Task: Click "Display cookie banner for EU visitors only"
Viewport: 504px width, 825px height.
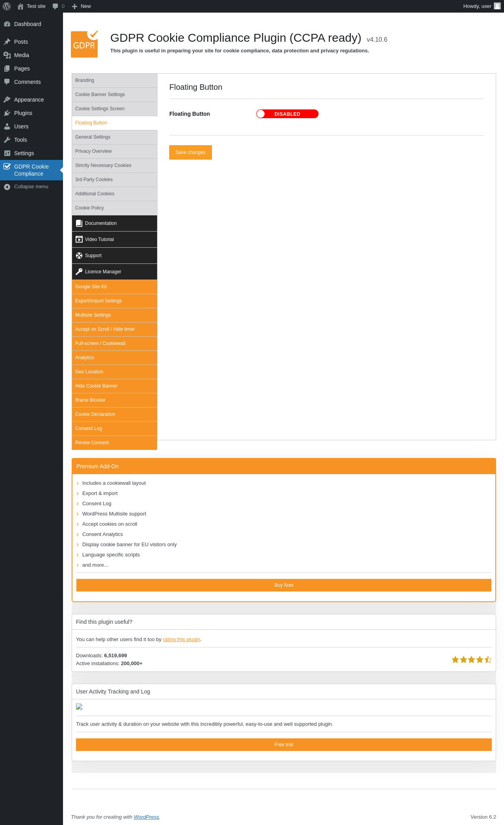Action: [130, 545]
